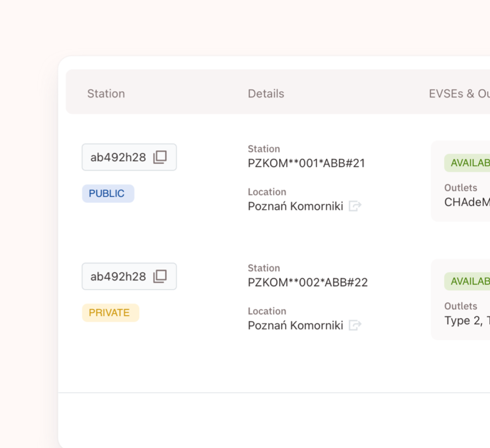
Task: Click the AVAILABLE status badge above CHAdeMO
Action: point(468,163)
